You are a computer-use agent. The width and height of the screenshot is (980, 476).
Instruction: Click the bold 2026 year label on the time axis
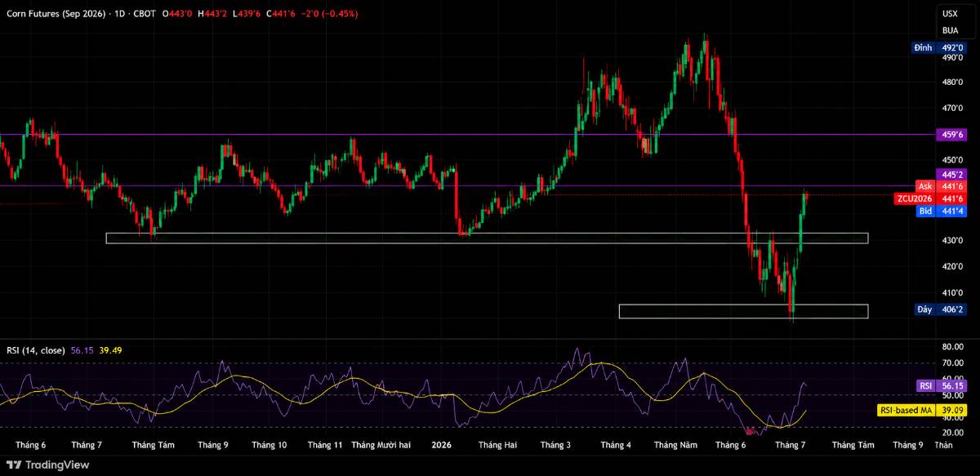pos(441,445)
